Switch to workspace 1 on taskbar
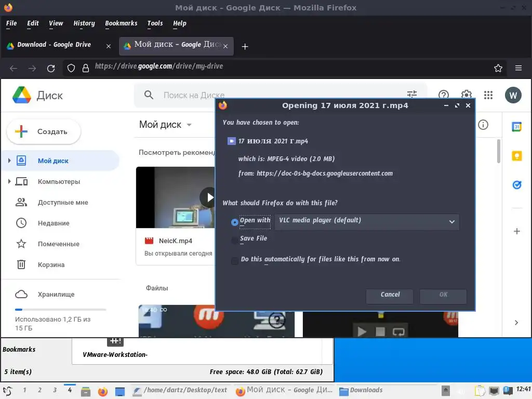This screenshot has height=399, width=532. click(24, 390)
